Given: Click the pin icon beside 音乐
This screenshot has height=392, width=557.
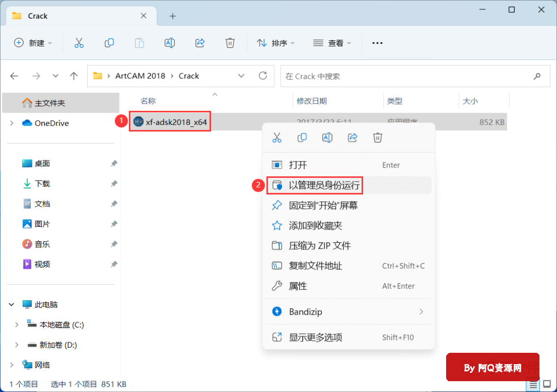Looking at the screenshot, I should click(114, 244).
